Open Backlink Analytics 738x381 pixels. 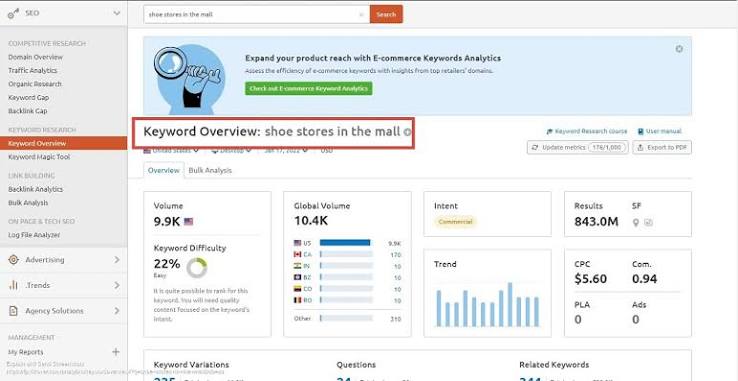35,189
